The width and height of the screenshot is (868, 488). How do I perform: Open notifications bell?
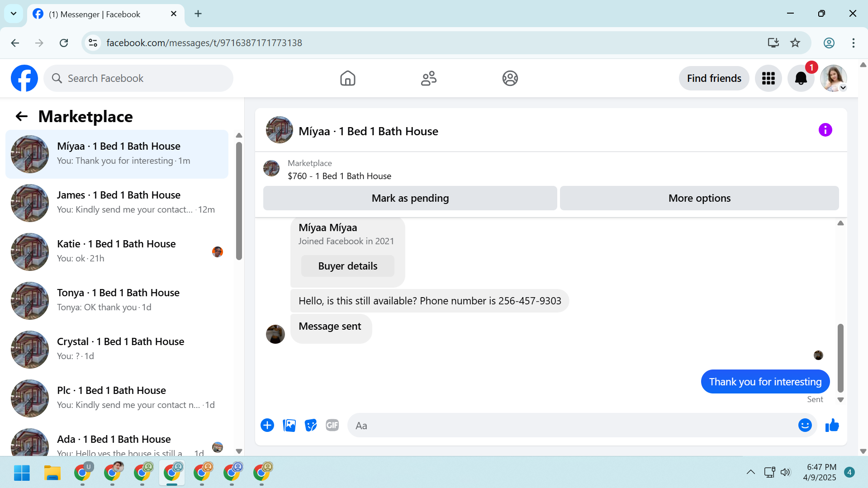tap(801, 78)
